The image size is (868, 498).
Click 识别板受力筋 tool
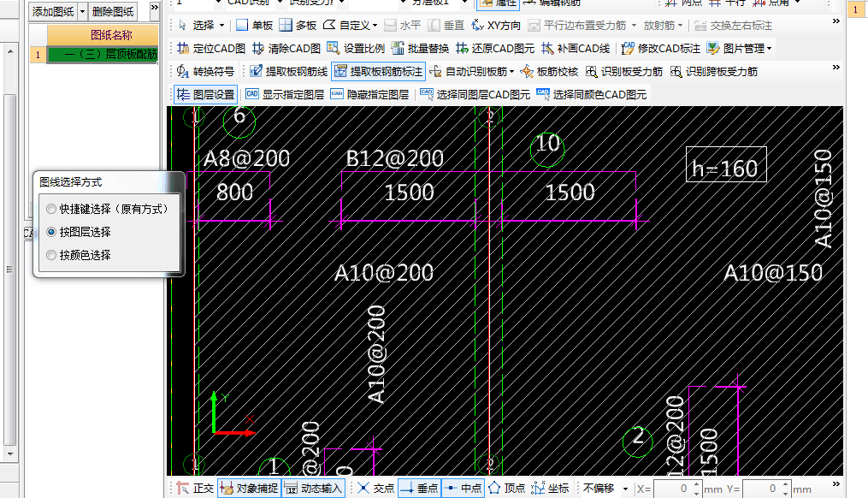pyautogui.click(x=624, y=72)
